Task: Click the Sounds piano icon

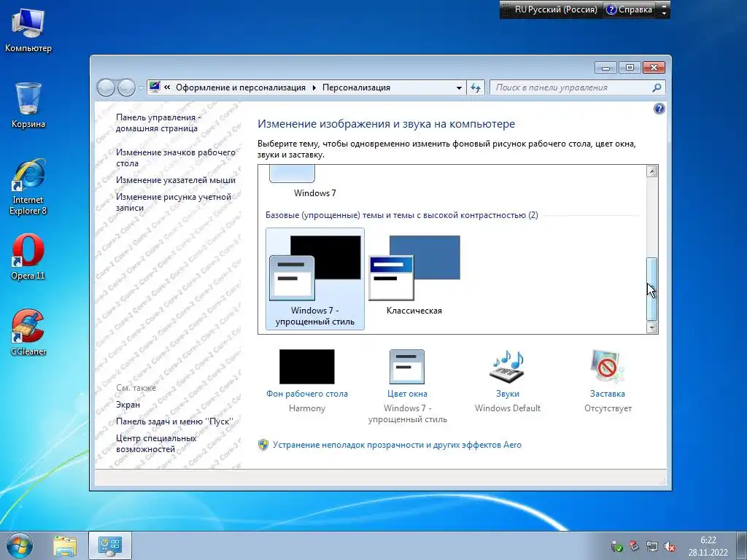Action: [x=507, y=367]
